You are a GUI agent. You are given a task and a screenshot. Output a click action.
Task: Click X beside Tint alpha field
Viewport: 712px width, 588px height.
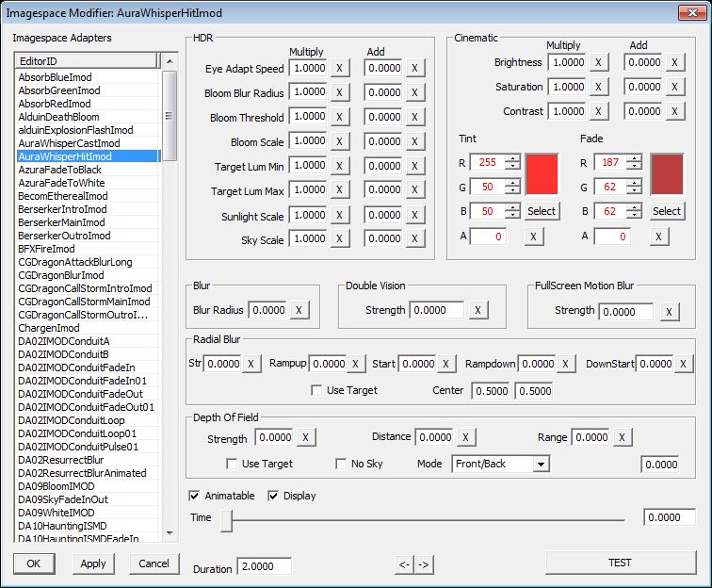tap(534, 237)
